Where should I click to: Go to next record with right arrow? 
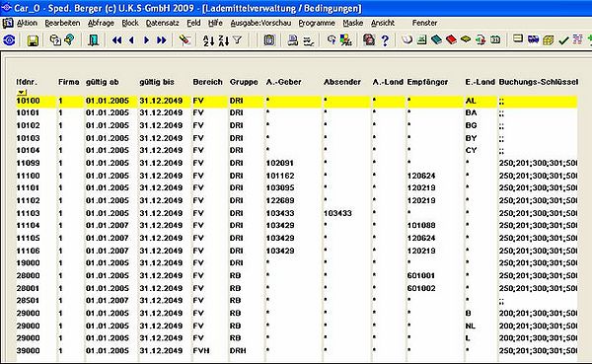point(146,40)
